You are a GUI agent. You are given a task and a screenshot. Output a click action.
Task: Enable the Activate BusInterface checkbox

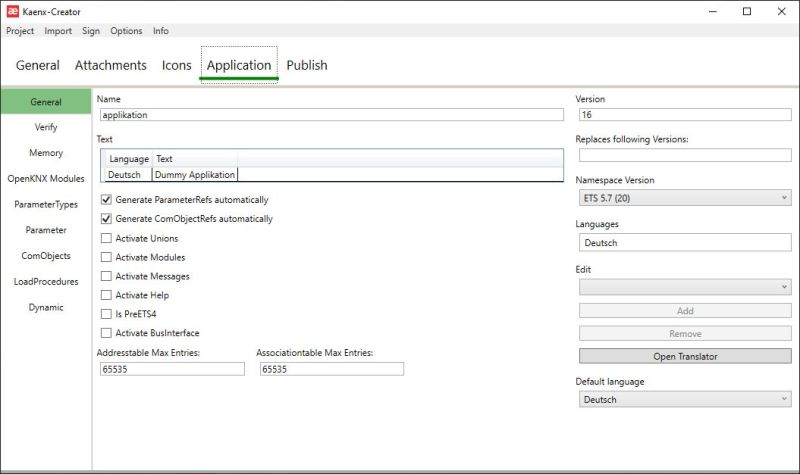106,333
